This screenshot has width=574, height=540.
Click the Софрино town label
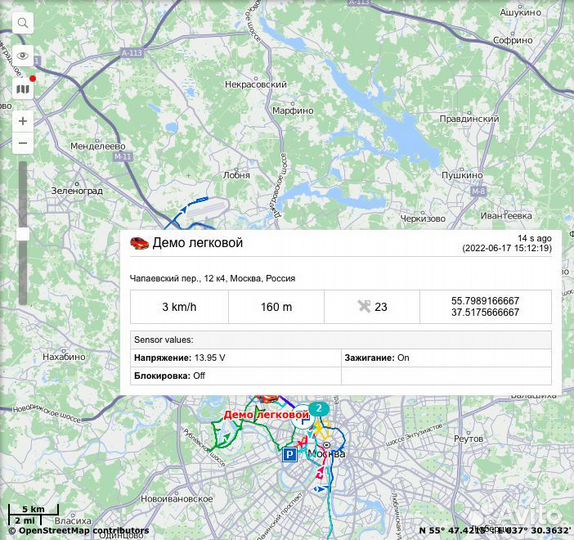coord(512,40)
